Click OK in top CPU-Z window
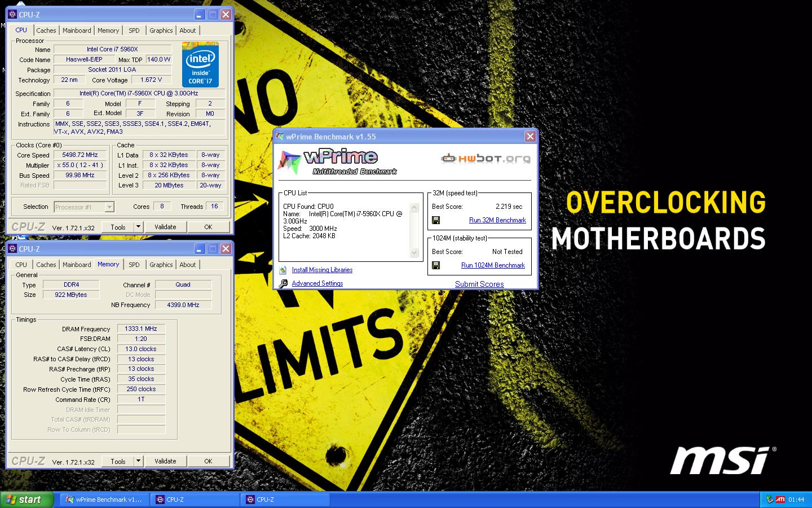Screen dimensions: 812x508 coord(208,227)
